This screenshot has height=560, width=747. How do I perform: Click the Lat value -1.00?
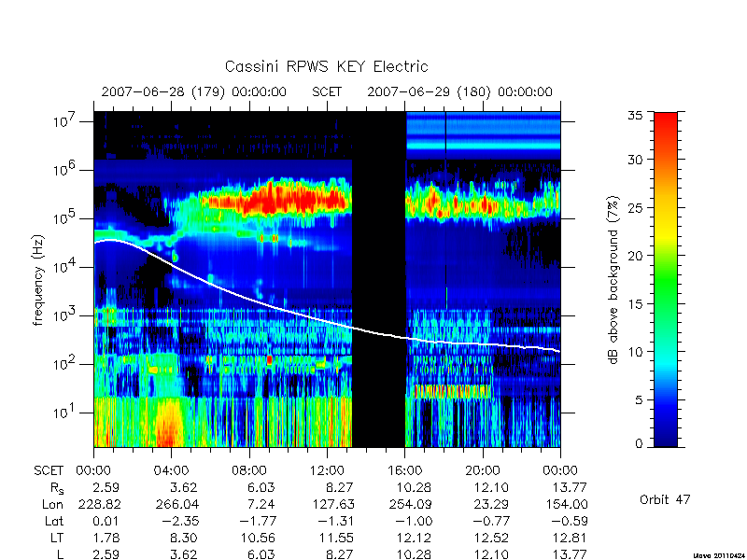[414, 522]
